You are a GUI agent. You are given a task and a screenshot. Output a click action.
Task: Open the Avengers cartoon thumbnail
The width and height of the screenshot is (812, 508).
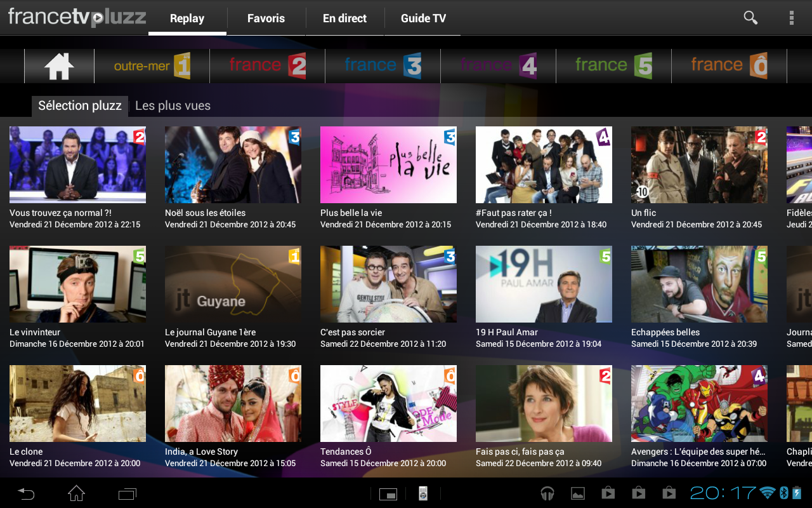[699, 404]
